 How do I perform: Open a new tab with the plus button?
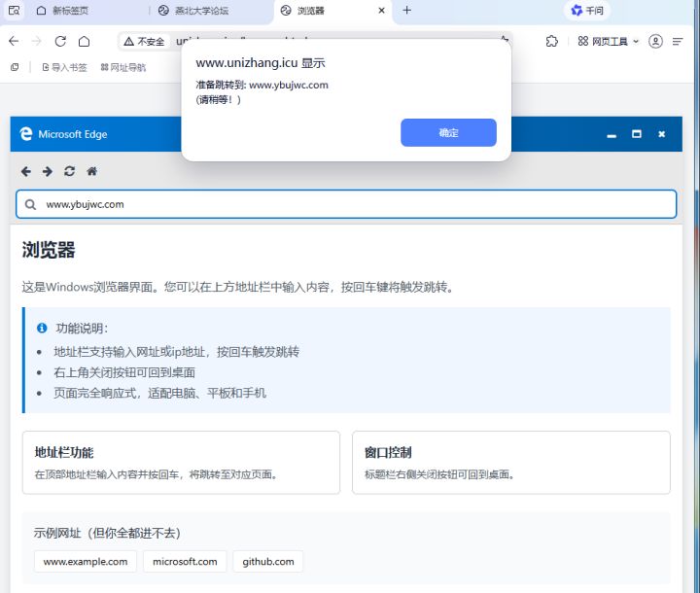[x=406, y=11]
